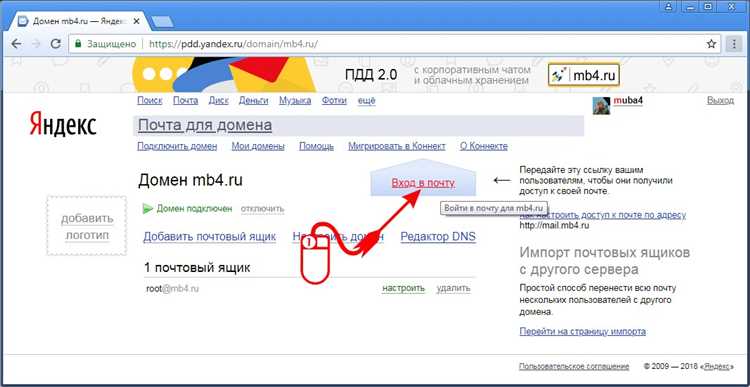The width and height of the screenshot is (750, 387).
Task: Expand the ещё services menu
Action: coord(367,101)
